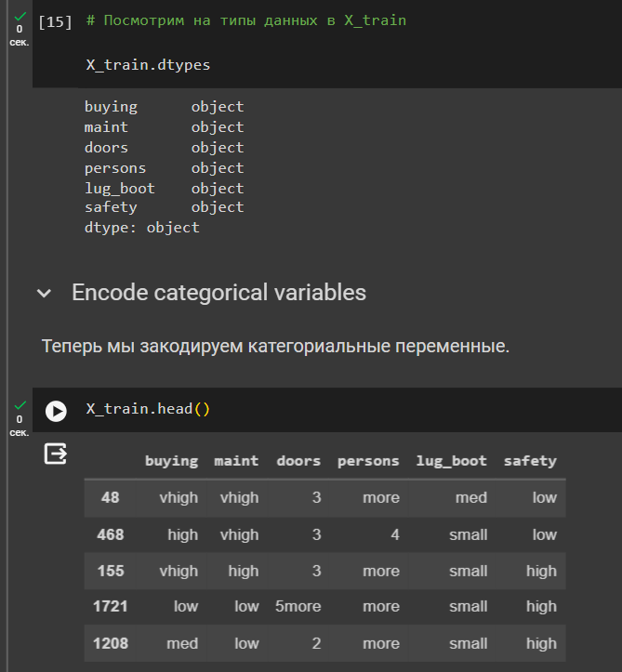
Task: Click the Russian text paragraph about encoding
Action: tap(275, 347)
